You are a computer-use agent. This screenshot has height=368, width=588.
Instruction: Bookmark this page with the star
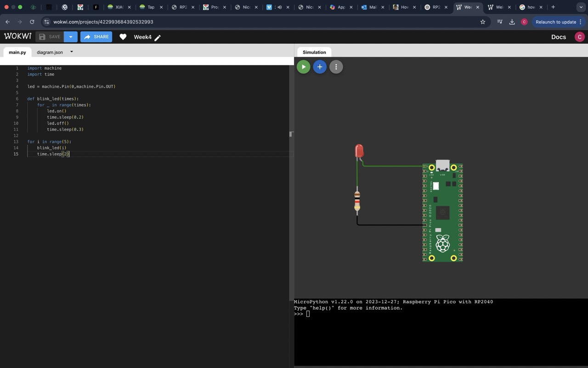click(x=483, y=22)
